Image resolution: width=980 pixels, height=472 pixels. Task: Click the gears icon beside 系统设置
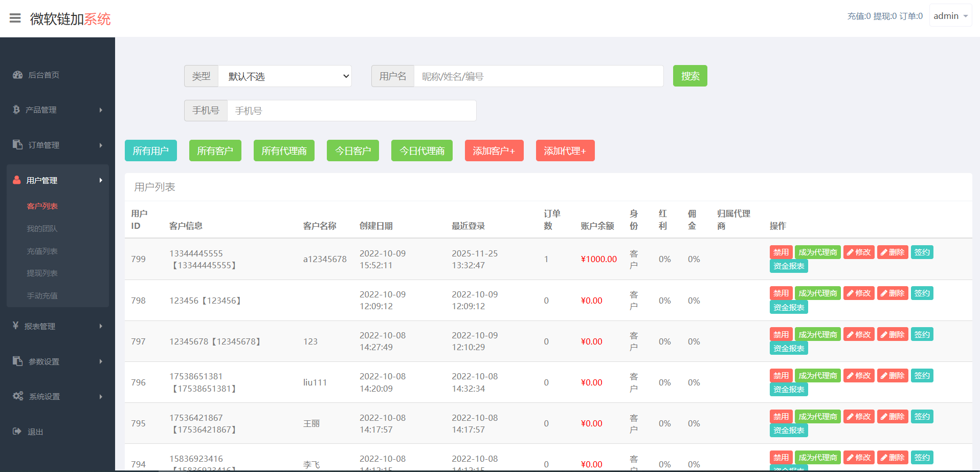pyautogui.click(x=18, y=396)
